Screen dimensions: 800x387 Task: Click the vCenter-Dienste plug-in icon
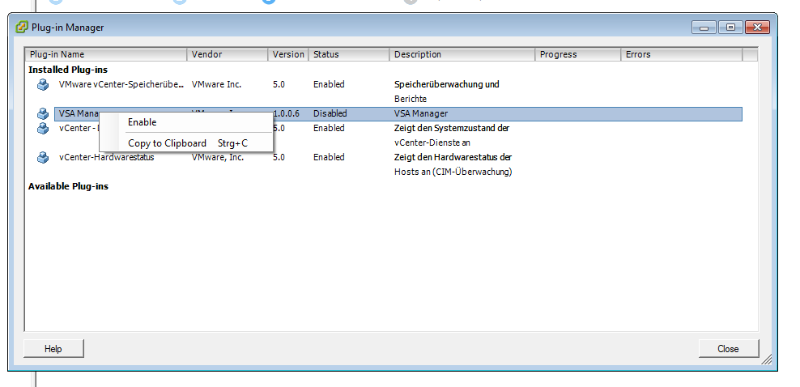point(43,128)
